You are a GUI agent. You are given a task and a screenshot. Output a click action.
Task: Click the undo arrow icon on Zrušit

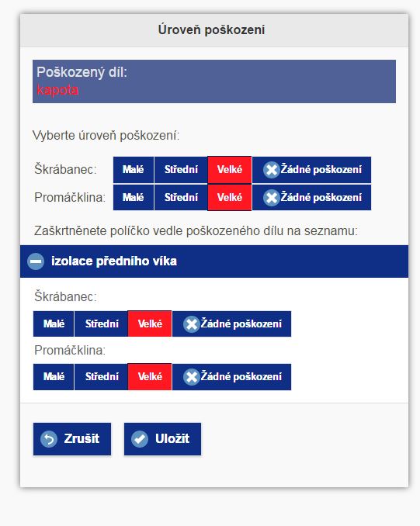point(49,439)
